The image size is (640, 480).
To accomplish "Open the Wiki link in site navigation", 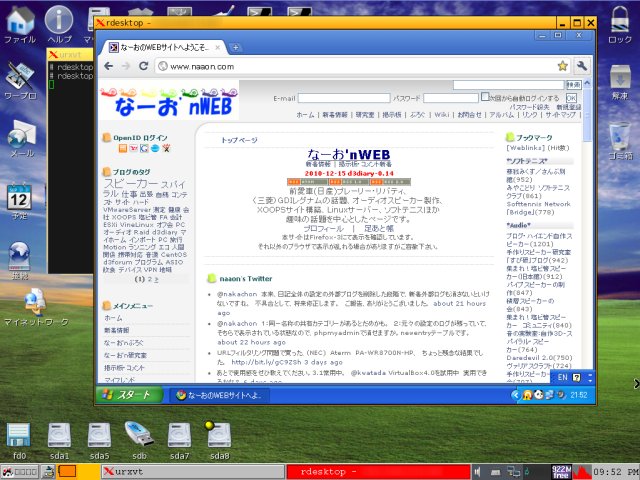I will 441,115.
